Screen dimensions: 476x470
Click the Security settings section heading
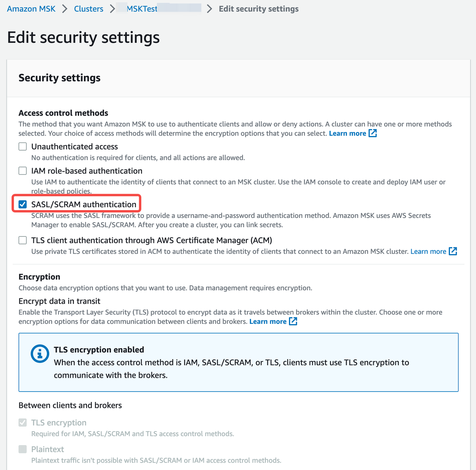pyautogui.click(x=59, y=78)
